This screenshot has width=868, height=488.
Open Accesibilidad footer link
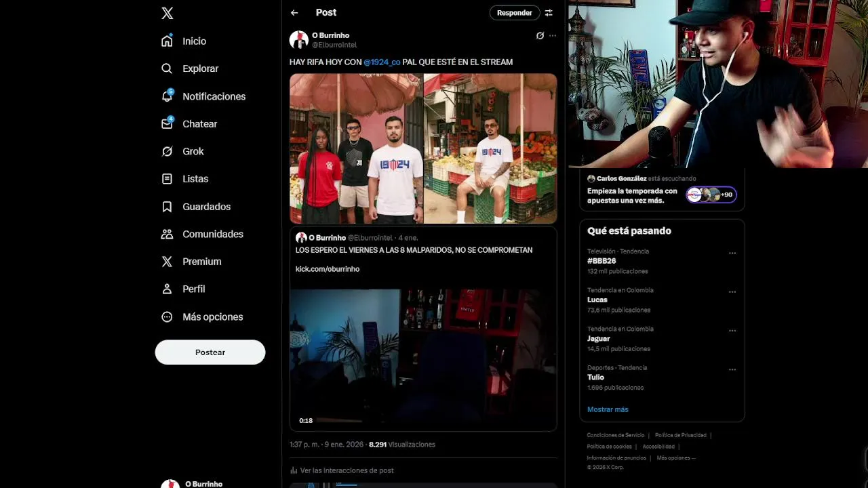click(x=658, y=447)
